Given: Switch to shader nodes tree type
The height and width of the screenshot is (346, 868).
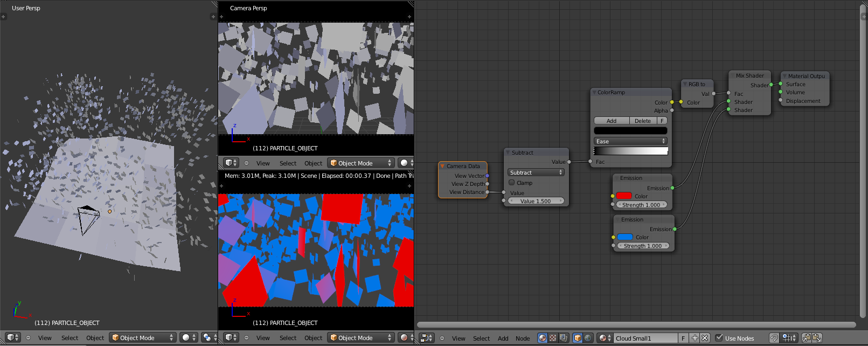Looking at the screenshot, I should (x=543, y=338).
